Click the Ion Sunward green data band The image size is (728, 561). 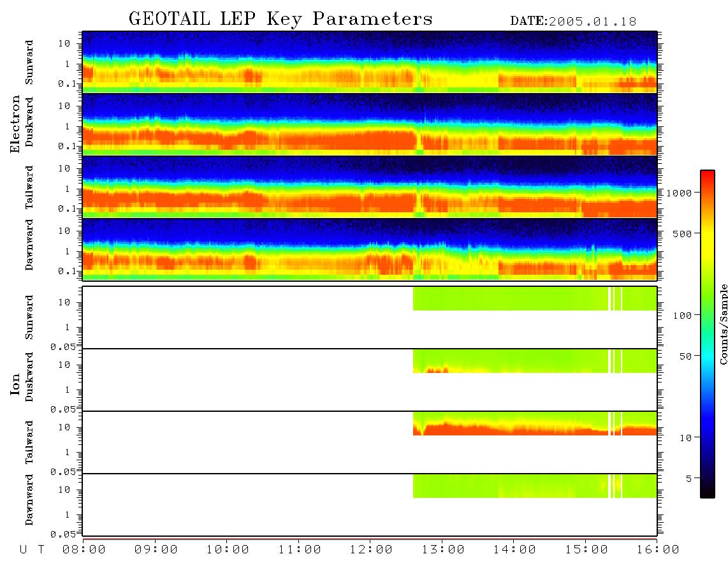[x=535, y=298]
